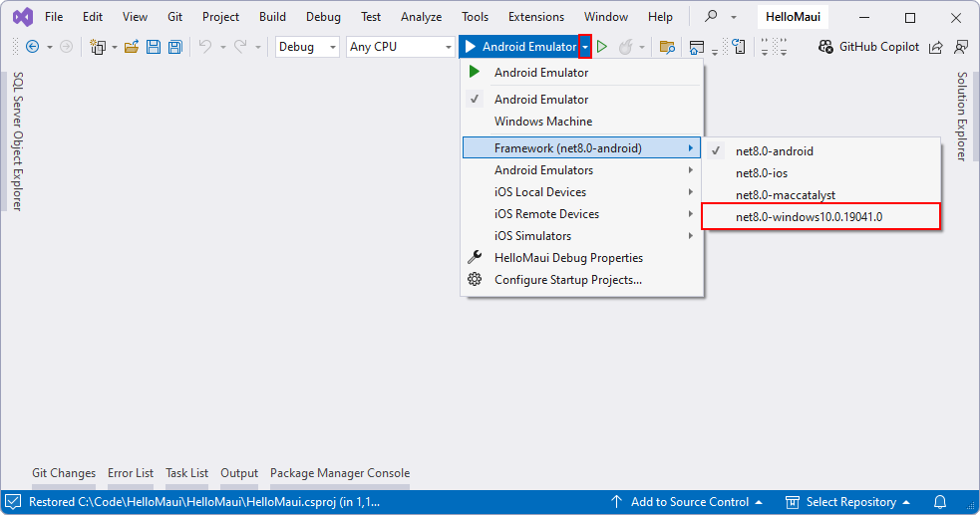The height and width of the screenshot is (515, 980).
Task: Click the Find in Files folder icon
Action: (667, 47)
